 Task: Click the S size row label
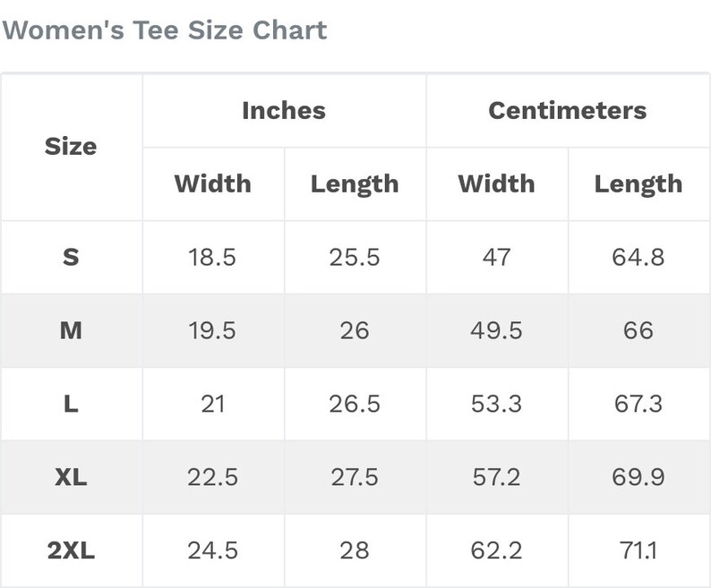(x=72, y=257)
